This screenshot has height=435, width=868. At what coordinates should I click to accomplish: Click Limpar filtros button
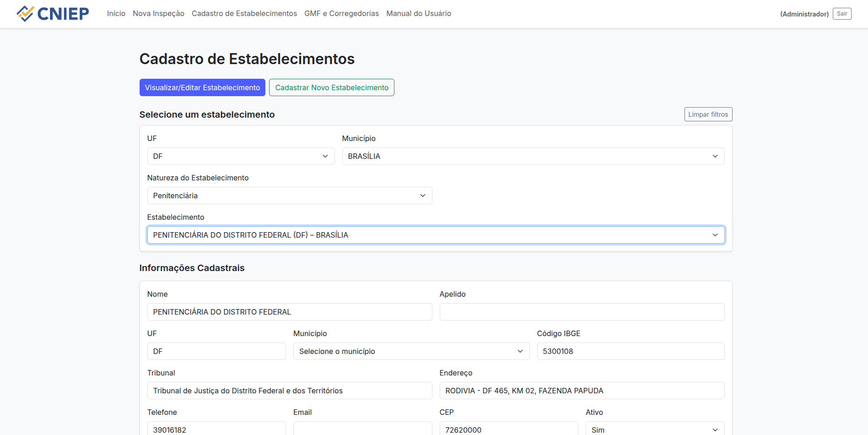coord(708,114)
